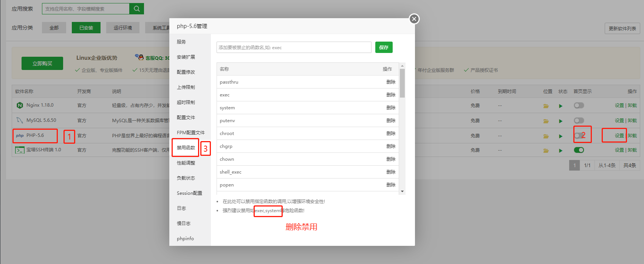Delete the chroot disabled function
644x264 pixels.
click(x=391, y=134)
